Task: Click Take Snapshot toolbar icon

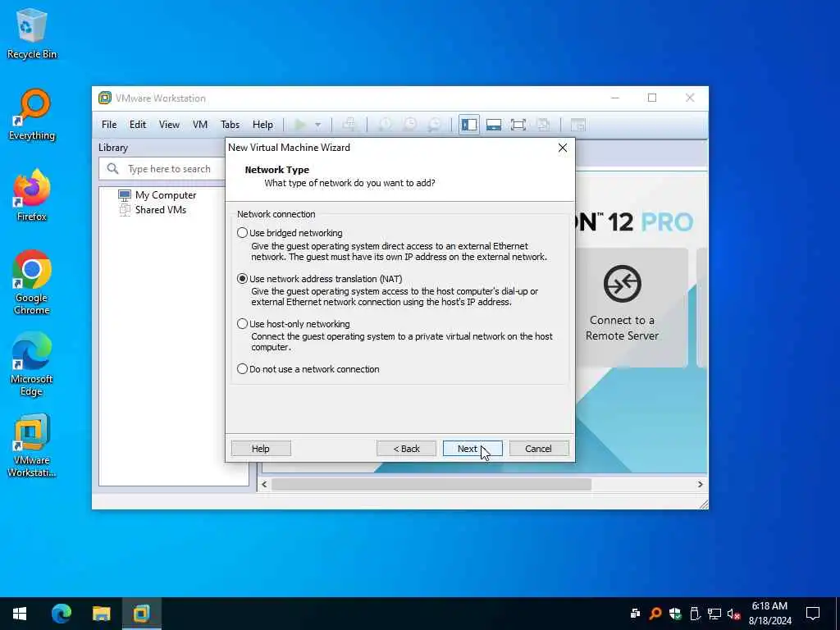Action: click(x=385, y=125)
